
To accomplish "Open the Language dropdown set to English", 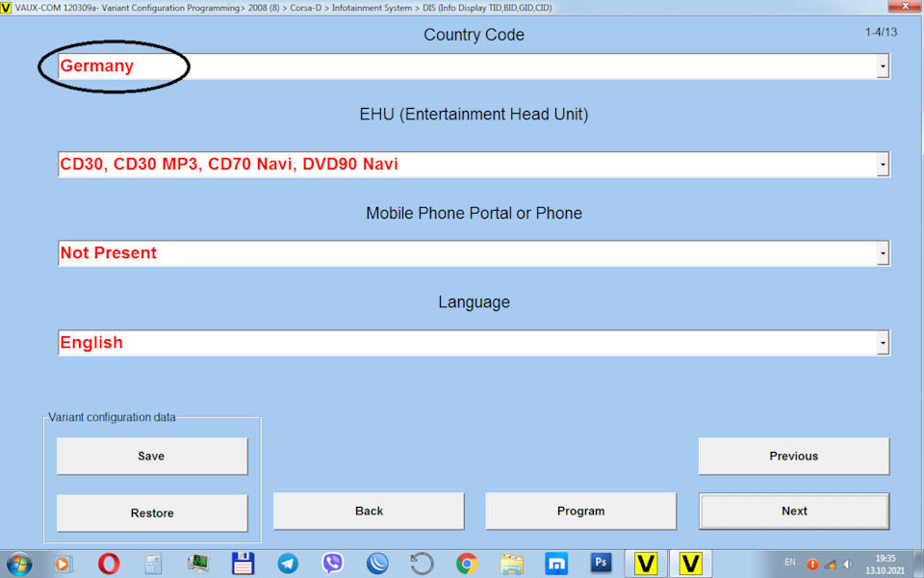I will click(883, 343).
